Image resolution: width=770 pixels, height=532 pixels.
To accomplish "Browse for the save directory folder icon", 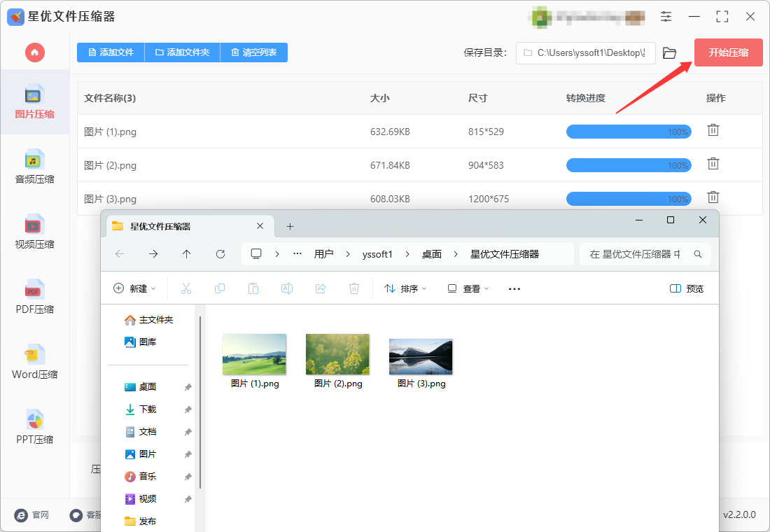I will tap(669, 52).
